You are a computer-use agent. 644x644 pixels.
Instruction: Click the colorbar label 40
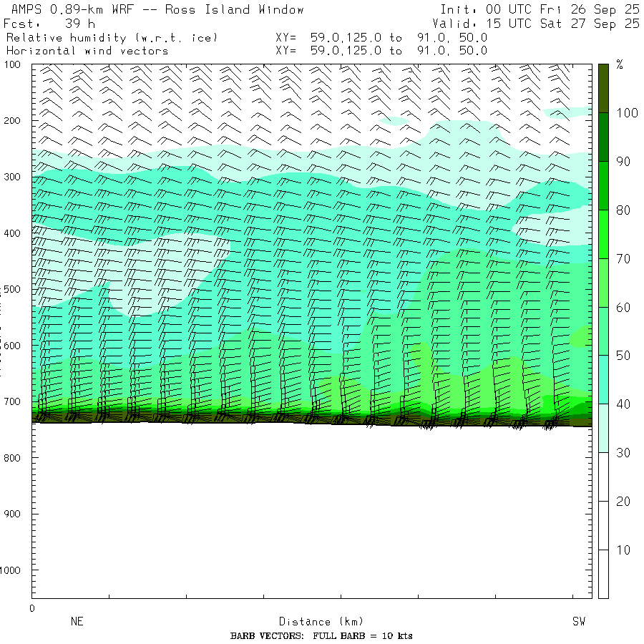[x=623, y=404]
